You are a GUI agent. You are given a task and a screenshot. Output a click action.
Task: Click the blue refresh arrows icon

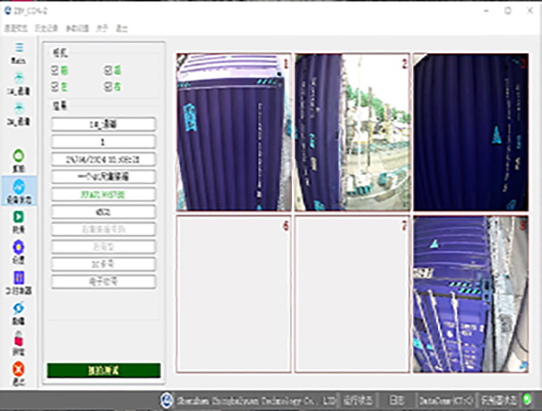click(19, 308)
